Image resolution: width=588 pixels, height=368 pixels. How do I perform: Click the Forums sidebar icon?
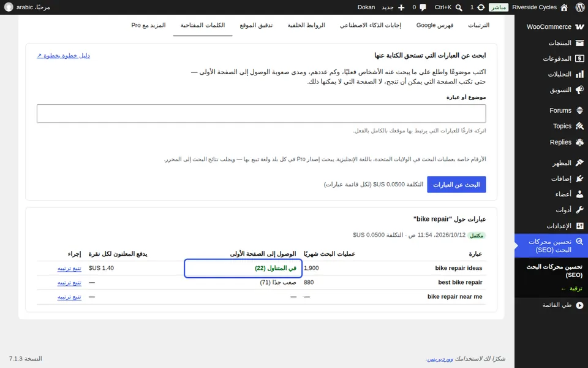pos(580,110)
